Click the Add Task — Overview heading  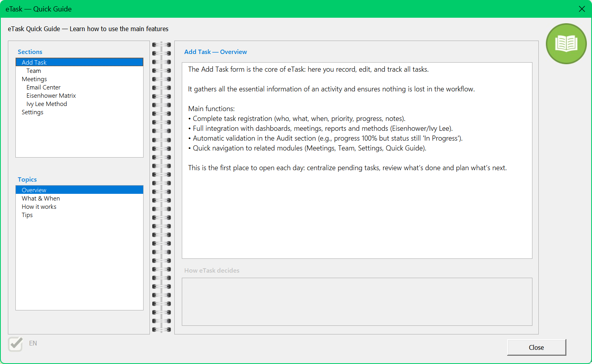[215, 52]
